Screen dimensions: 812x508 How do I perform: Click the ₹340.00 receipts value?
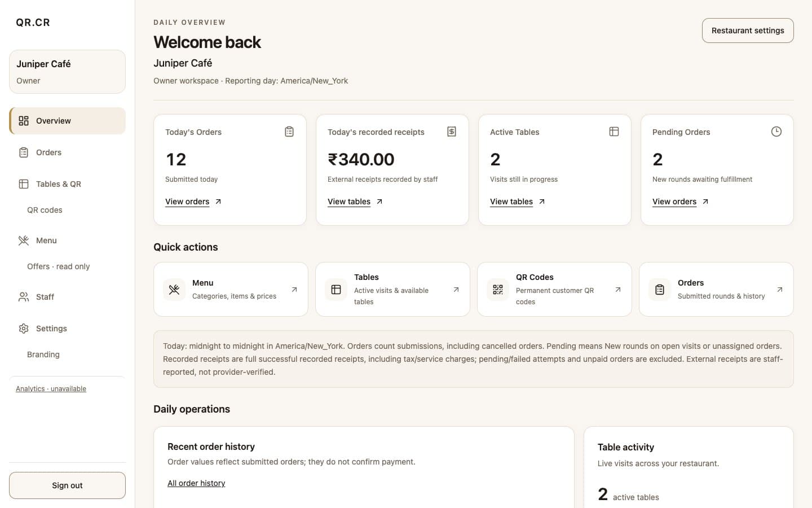(361, 160)
